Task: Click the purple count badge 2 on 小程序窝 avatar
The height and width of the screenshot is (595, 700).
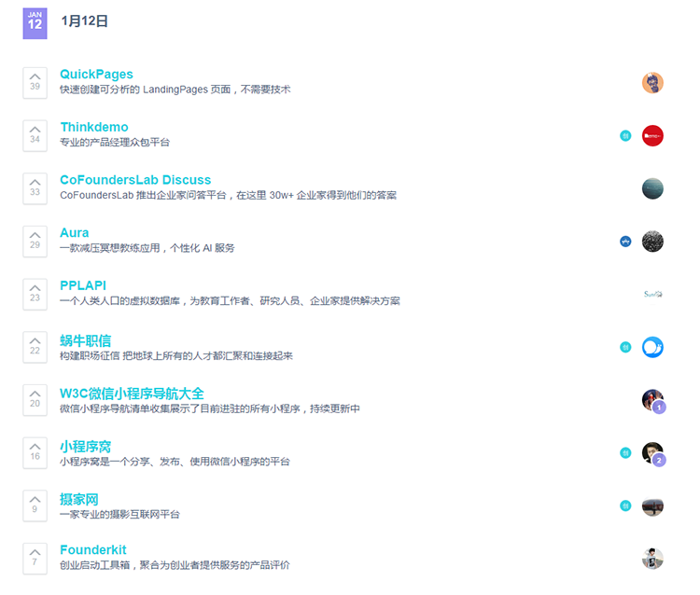Action: coord(659,460)
